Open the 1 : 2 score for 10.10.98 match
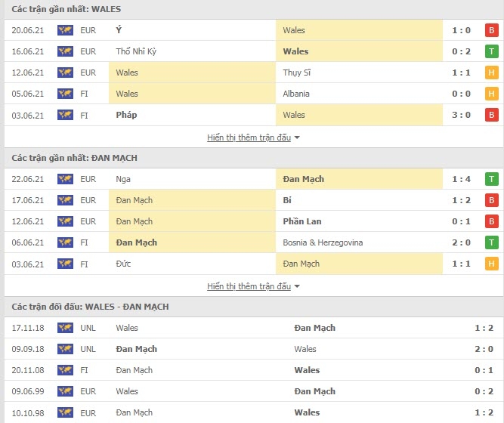The height and width of the screenshot is (423, 504). click(x=484, y=412)
